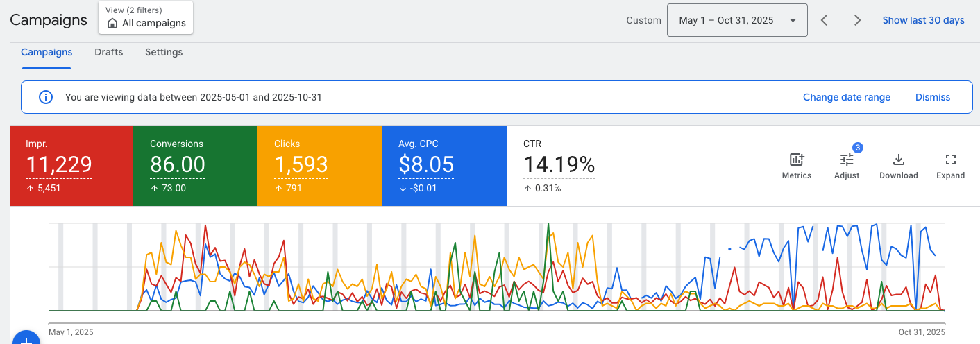Click the May 1, 2025 axis label
Viewport: 980px width, 344px height.
tap(71, 332)
